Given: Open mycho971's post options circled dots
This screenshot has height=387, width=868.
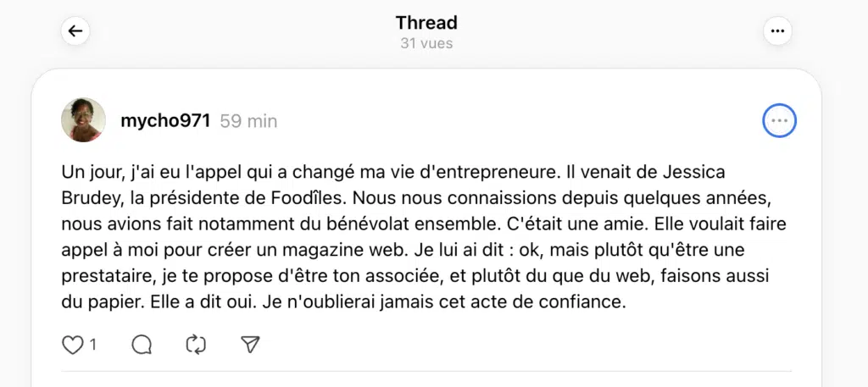Looking at the screenshot, I should (x=779, y=121).
